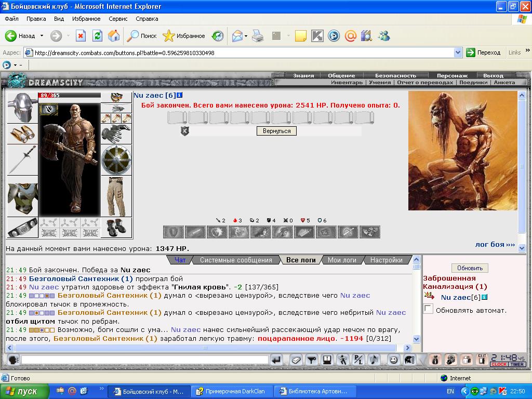Click the EXIT door icon in chat bar
Viewport: 532px width, 399px height.
[482, 360]
